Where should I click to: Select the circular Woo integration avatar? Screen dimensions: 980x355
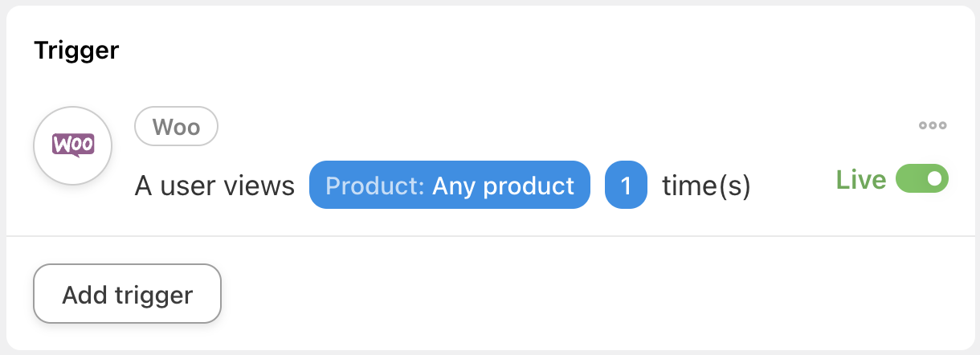coord(73,145)
